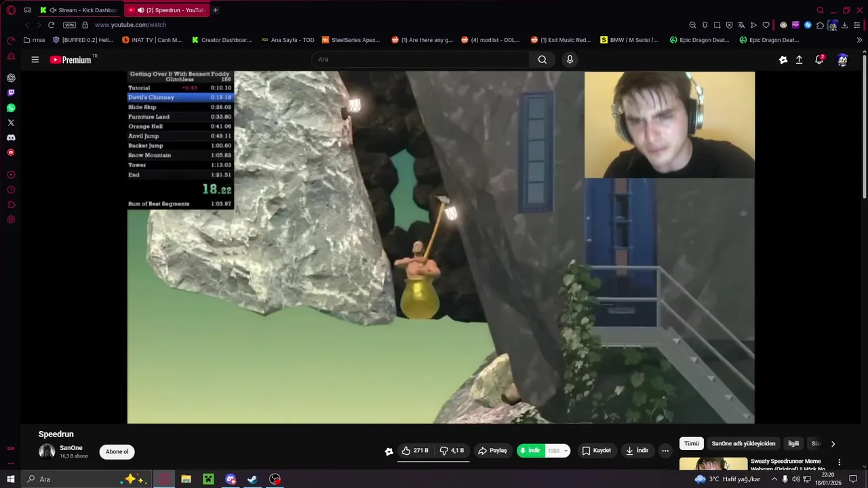Open Twitch panel in the sidebar
This screenshot has height=488, width=868.
[x=11, y=93]
